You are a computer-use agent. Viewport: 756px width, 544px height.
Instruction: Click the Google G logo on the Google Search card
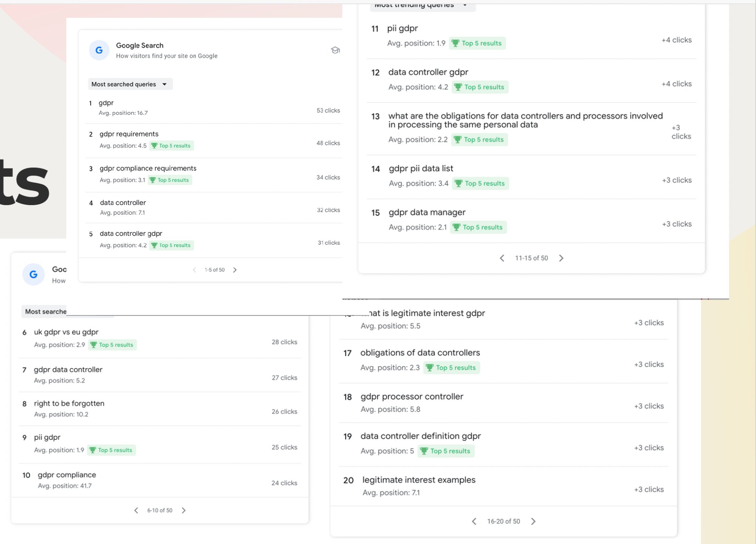pyautogui.click(x=99, y=50)
